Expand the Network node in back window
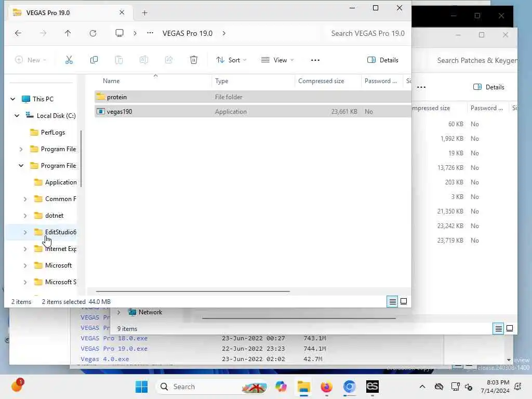Viewport: 532px width, 399px height. tap(119, 312)
